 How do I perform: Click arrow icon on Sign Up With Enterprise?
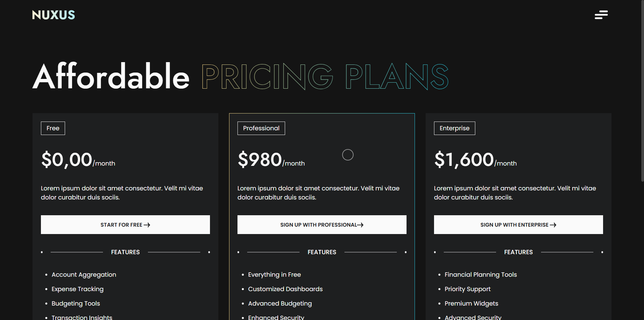tap(553, 225)
